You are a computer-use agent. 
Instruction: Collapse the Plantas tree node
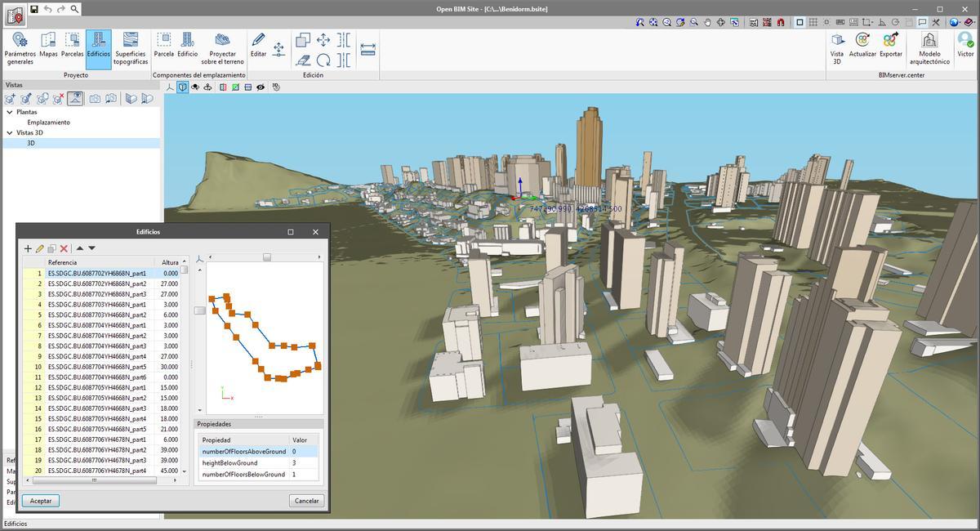11,112
